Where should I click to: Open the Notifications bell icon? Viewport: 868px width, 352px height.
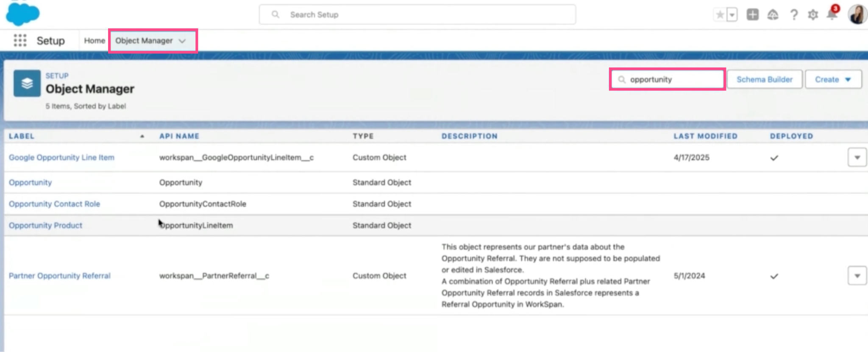[x=832, y=14]
